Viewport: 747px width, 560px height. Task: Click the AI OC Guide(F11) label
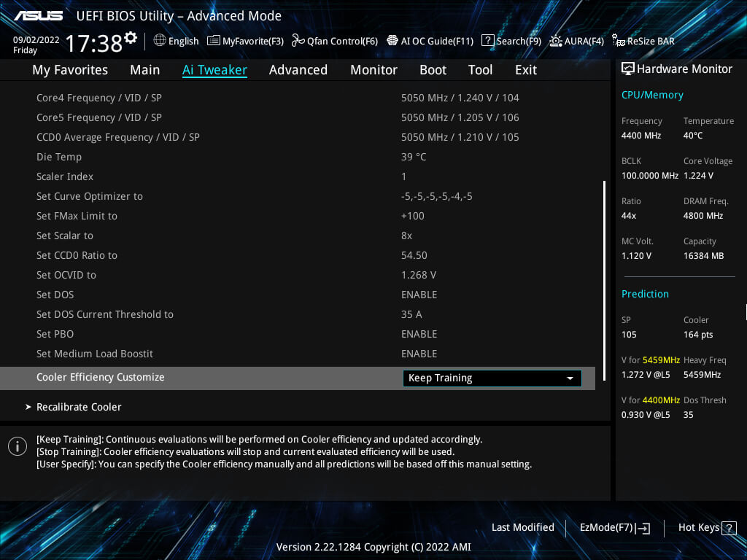coord(437,41)
